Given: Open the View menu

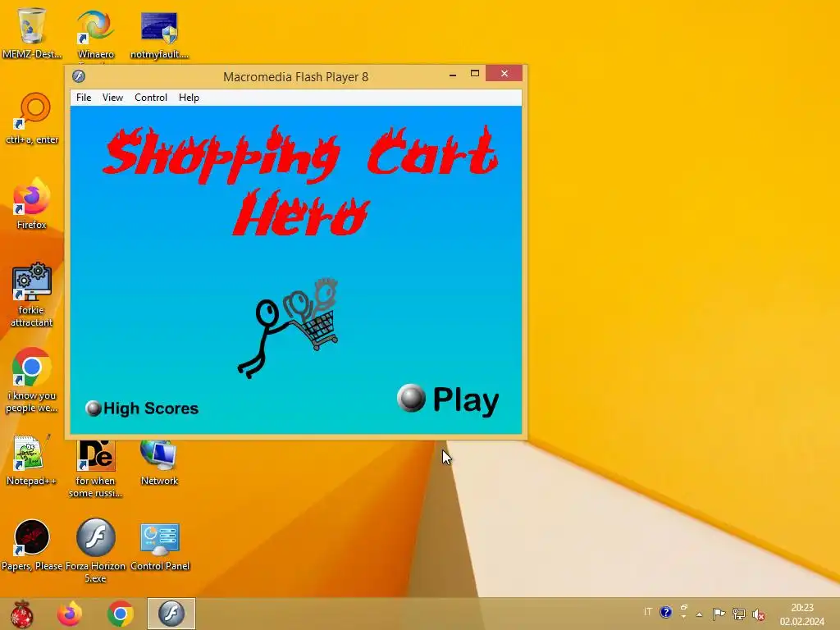Looking at the screenshot, I should pos(112,98).
